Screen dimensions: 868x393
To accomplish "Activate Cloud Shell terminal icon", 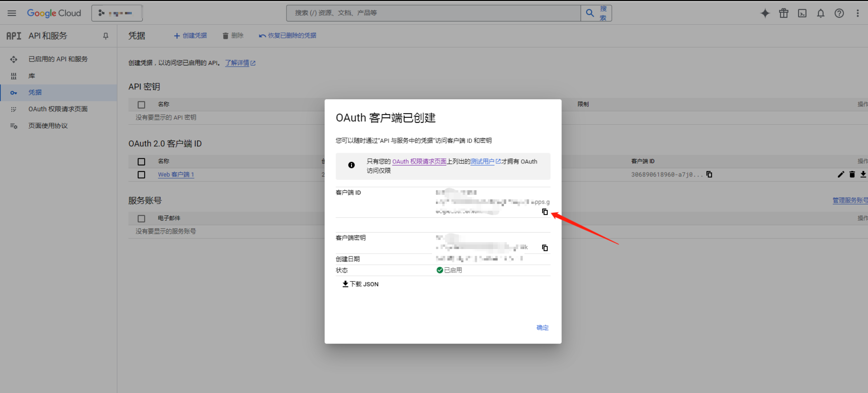I will click(x=802, y=13).
